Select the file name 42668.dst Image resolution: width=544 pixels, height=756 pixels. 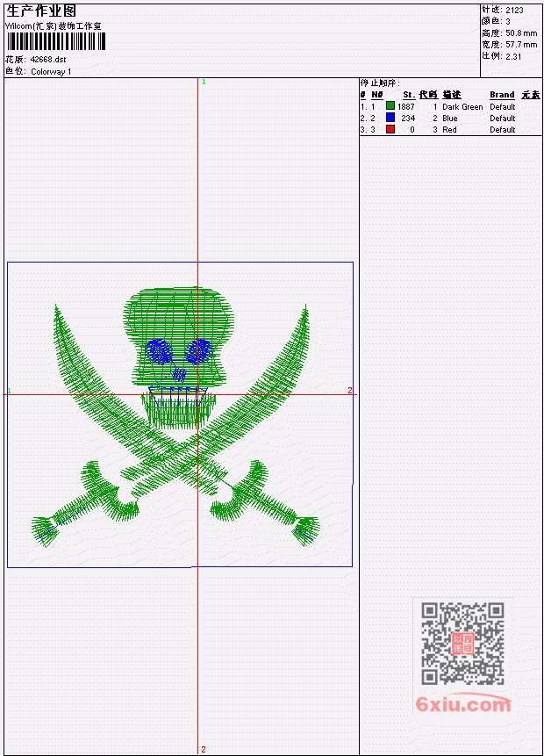tap(48, 60)
